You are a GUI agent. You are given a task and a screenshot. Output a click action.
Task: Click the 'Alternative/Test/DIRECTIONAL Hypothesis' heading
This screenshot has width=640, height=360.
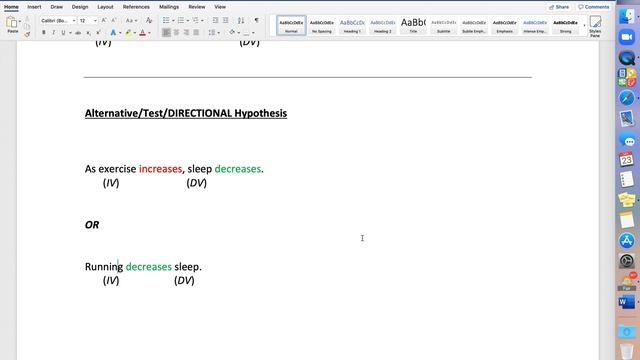pyautogui.click(x=186, y=113)
